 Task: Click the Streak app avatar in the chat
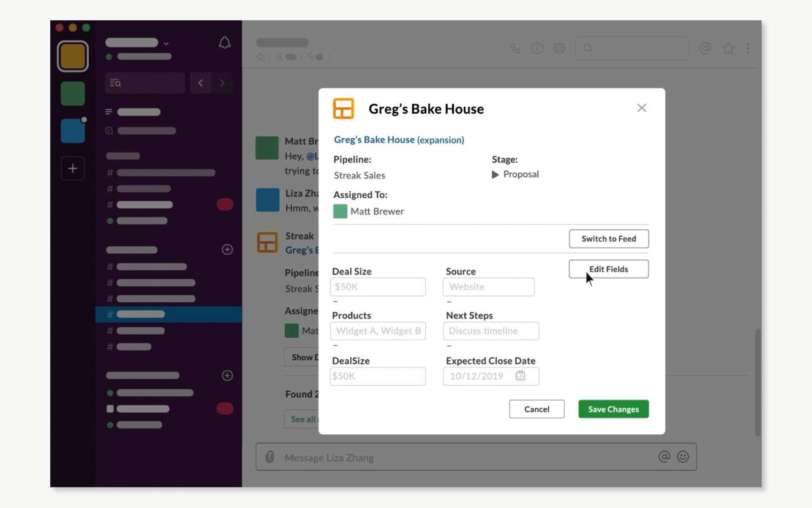[267, 243]
